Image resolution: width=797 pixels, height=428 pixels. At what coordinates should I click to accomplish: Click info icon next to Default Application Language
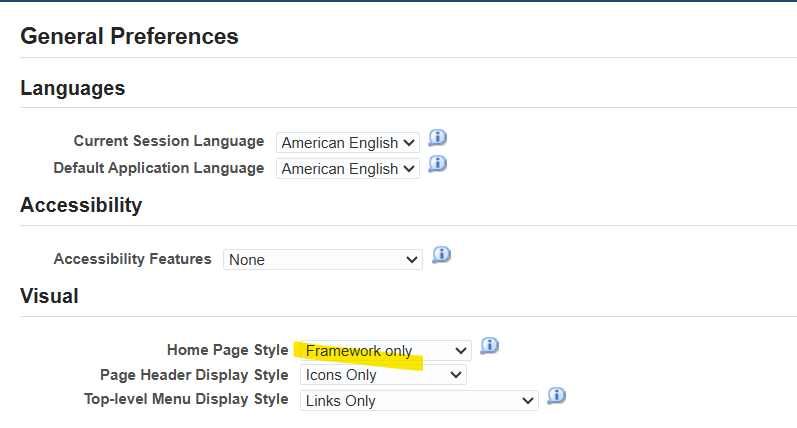(x=438, y=164)
